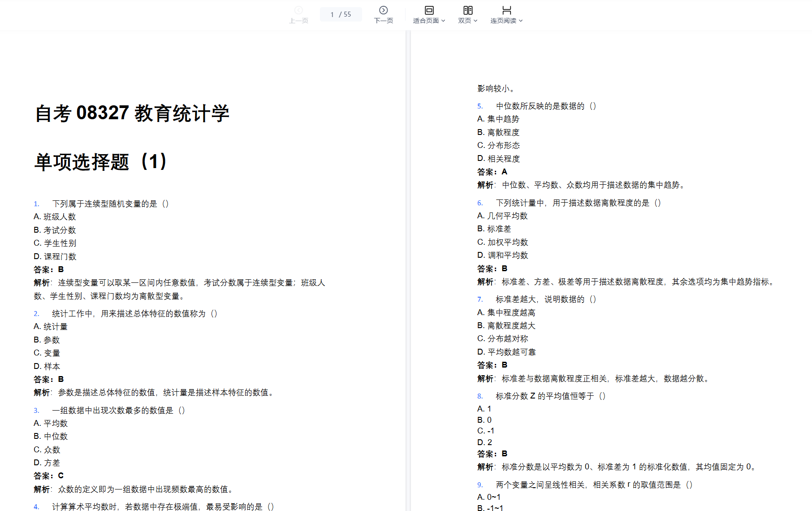The height and width of the screenshot is (511, 812).
Task: Click the 连页阅读 continuous reading icon
Action: pos(506,10)
